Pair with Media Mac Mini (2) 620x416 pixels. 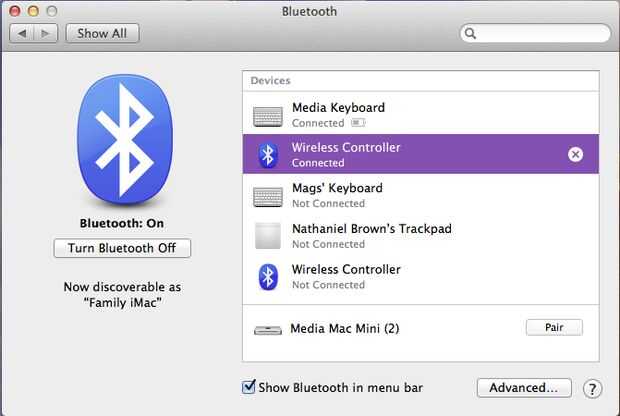point(553,327)
